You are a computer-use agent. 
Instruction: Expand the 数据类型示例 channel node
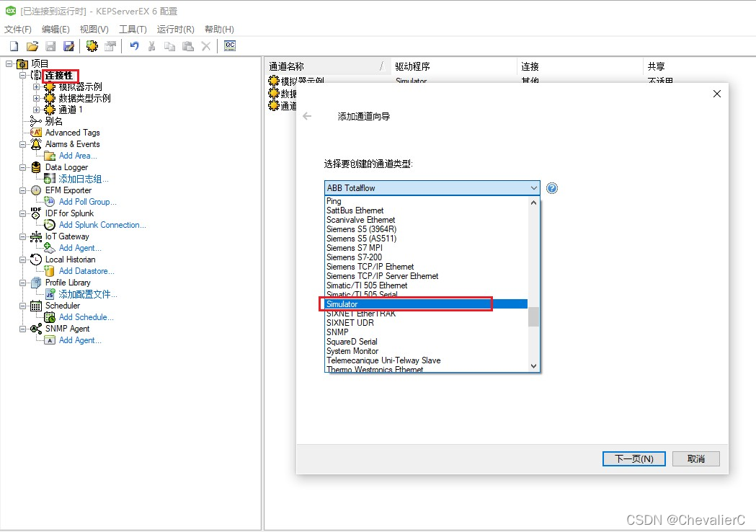(x=36, y=98)
